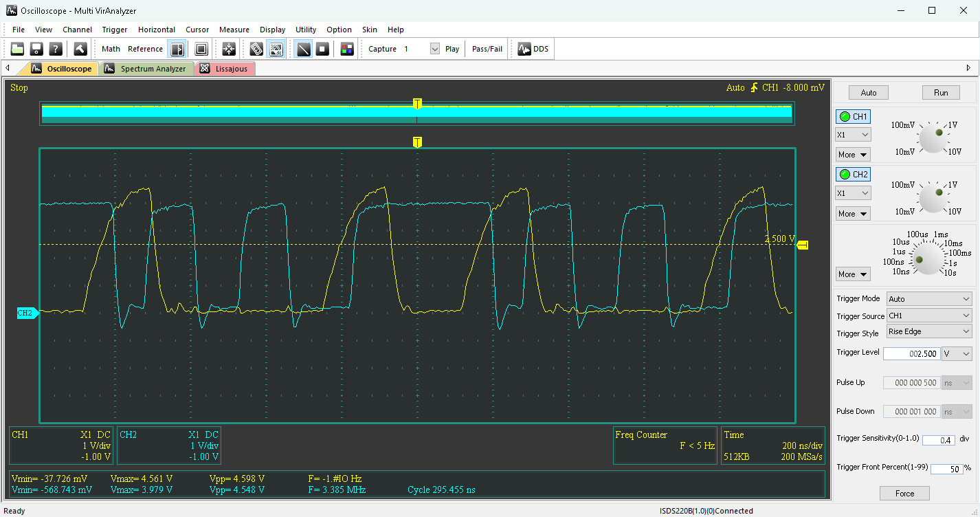The image size is (980, 517).
Task: Switch to the Spectrum Analyzer tab
Action: pyautogui.click(x=146, y=69)
